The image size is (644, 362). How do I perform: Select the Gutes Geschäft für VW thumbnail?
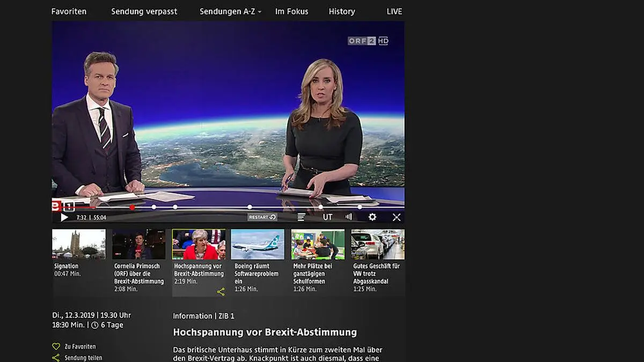tap(378, 245)
